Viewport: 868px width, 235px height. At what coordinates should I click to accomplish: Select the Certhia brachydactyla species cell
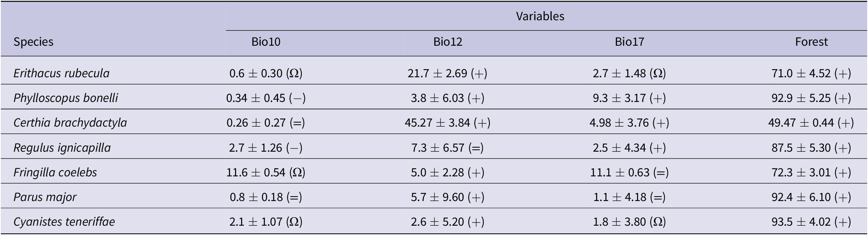tap(70, 123)
